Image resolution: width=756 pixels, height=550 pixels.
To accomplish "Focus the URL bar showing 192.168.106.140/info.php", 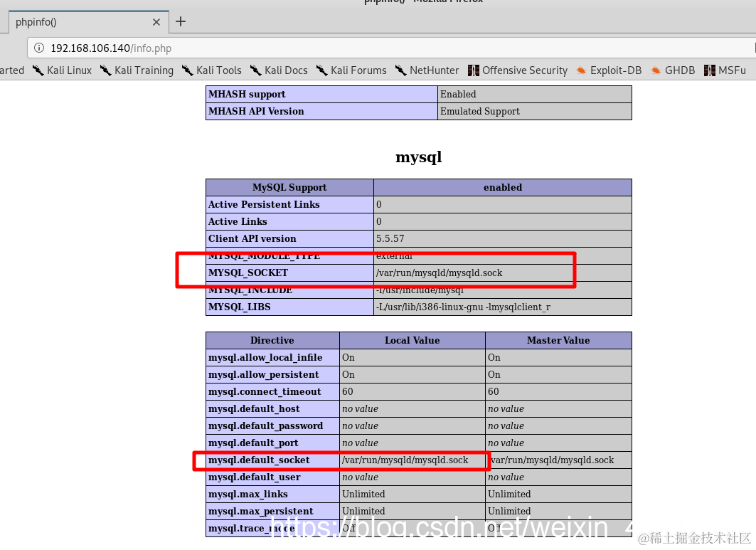I will (x=390, y=48).
